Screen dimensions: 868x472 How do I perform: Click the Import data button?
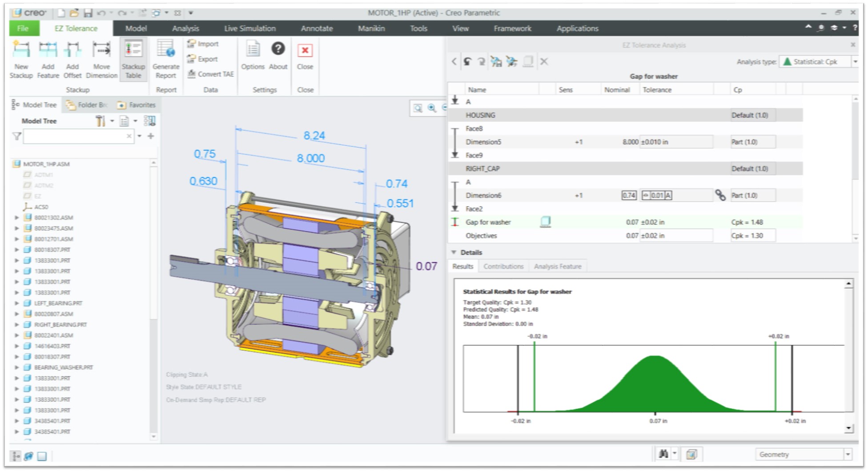tap(203, 44)
